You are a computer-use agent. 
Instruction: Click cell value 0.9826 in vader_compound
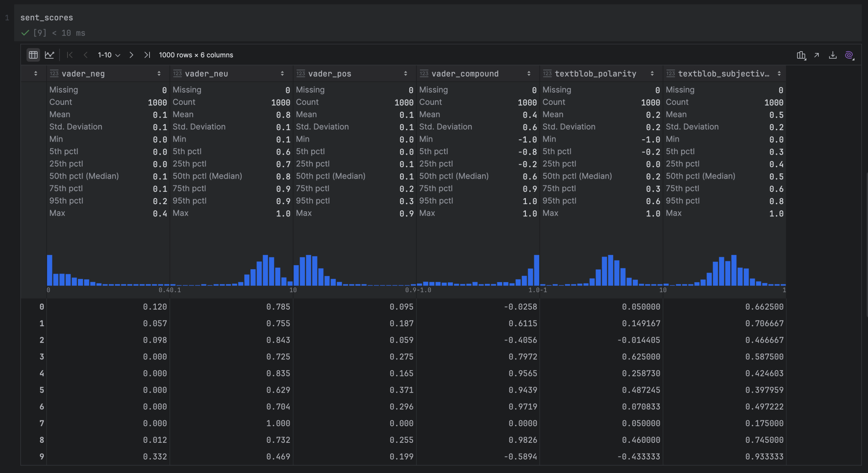[522, 440]
